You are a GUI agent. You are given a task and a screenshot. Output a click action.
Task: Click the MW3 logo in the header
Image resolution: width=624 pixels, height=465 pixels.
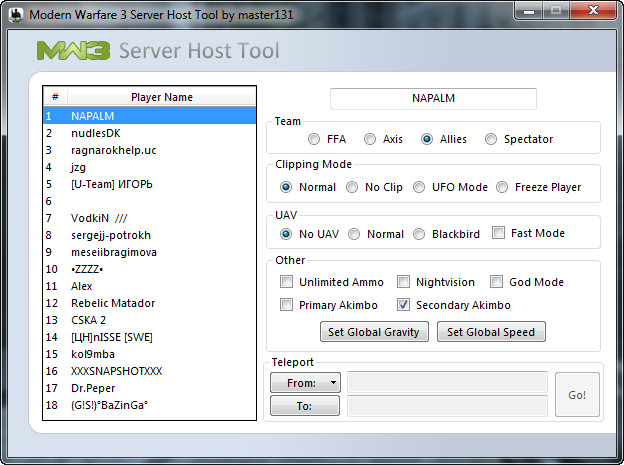(x=73, y=51)
